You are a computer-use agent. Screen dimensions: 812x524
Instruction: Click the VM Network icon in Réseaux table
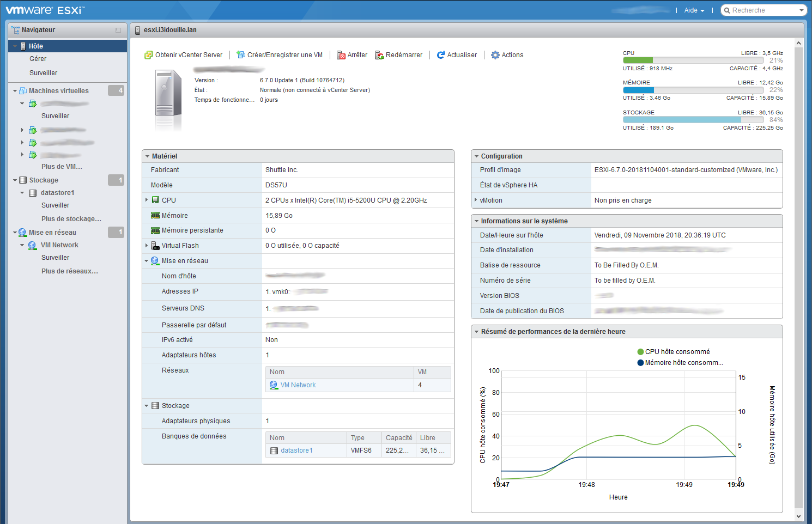[274, 385]
